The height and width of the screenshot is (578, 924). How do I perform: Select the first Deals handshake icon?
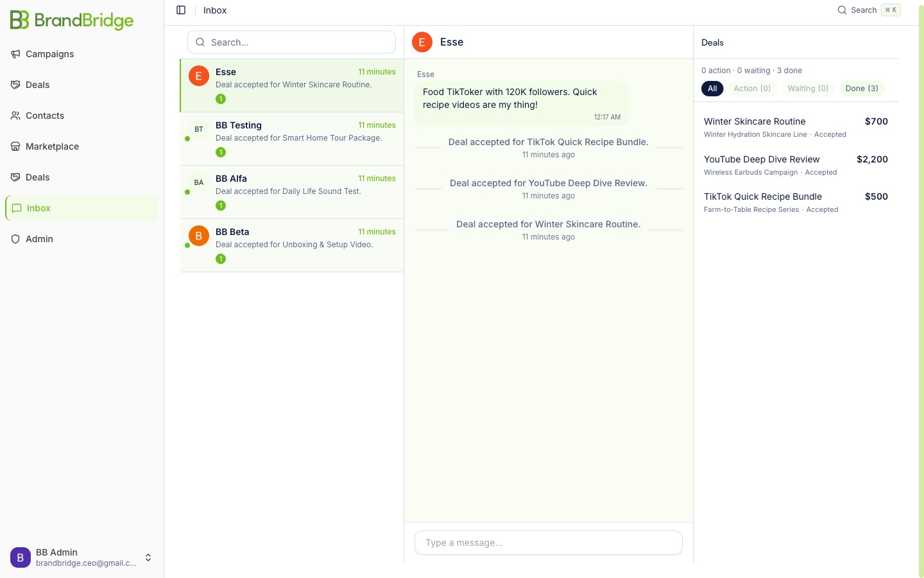(x=15, y=84)
